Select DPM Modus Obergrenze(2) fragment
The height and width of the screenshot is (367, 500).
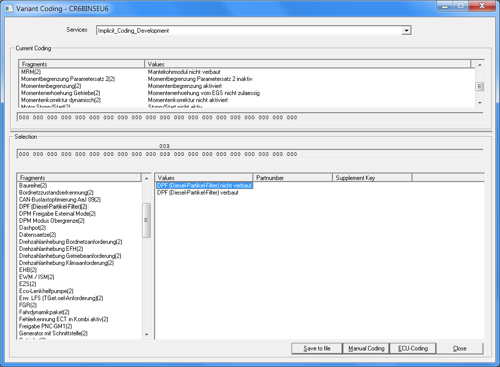tap(52, 221)
